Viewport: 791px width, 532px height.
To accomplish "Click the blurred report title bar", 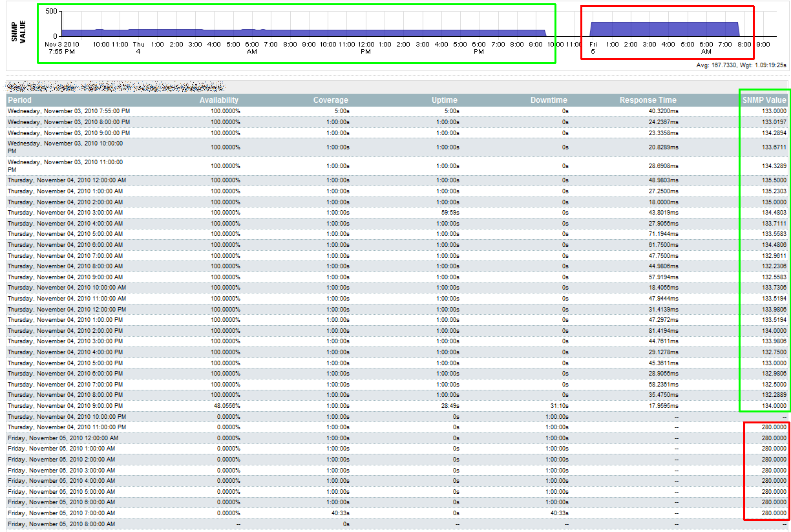I will click(115, 86).
